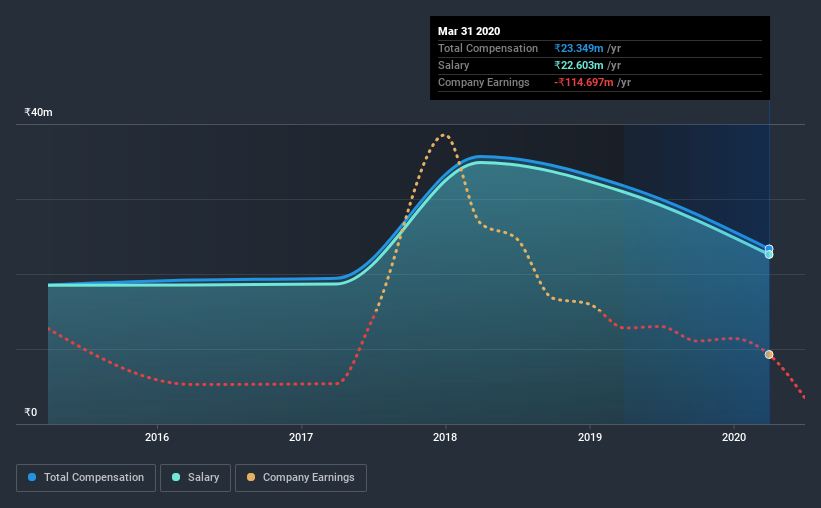Click the ₹40m y-axis label
This screenshot has height=508, width=821.
coord(38,113)
